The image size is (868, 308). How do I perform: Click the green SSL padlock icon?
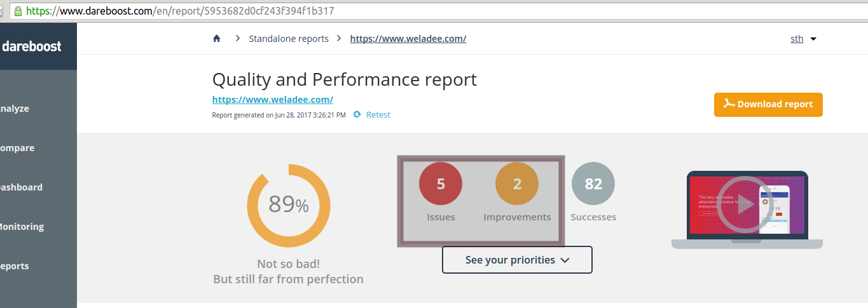pyautogui.click(x=17, y=11)
